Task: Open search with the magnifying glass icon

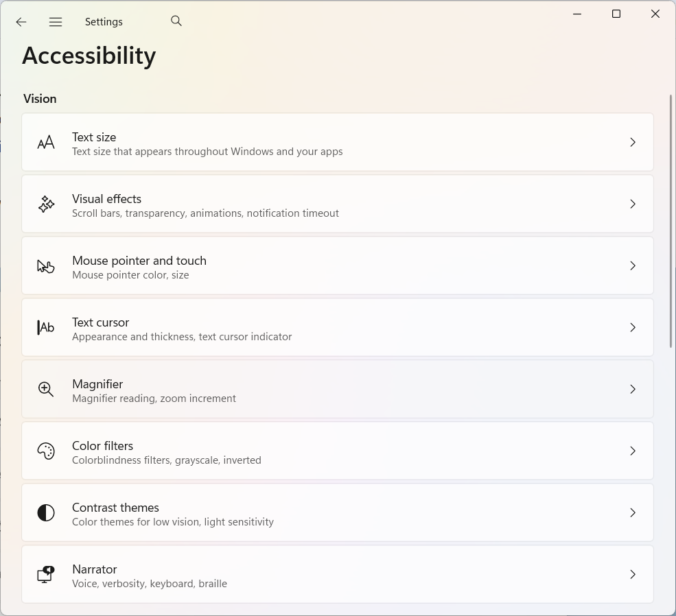Action: coord(176,21)
